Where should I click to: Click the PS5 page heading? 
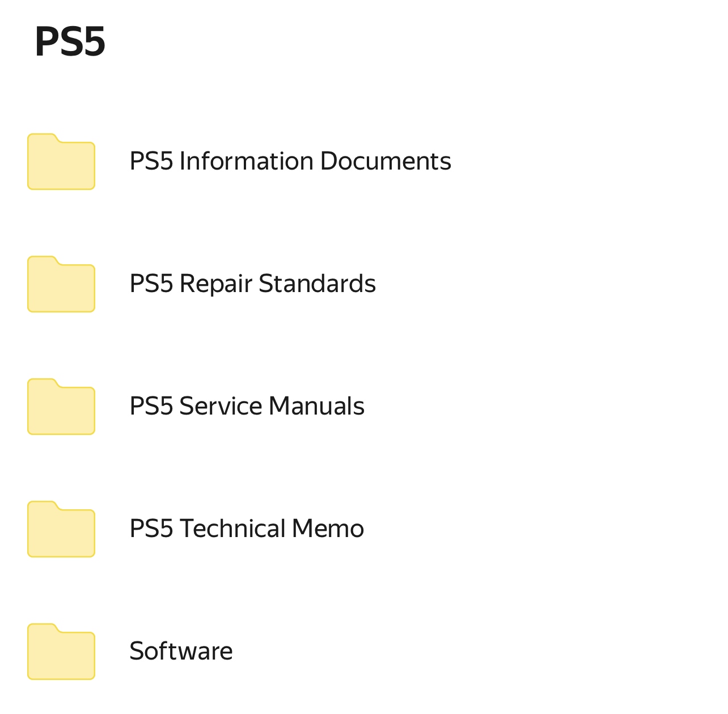tap(70, 42)
